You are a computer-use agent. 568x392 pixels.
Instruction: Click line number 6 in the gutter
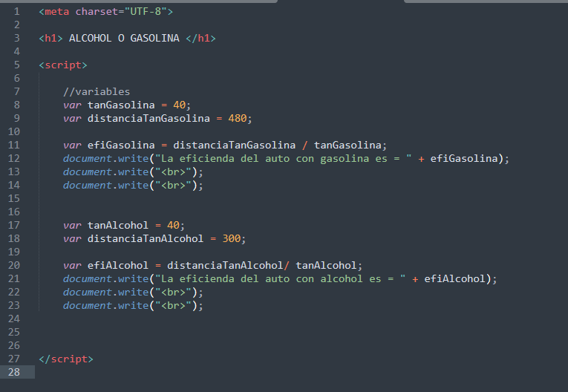16,78
